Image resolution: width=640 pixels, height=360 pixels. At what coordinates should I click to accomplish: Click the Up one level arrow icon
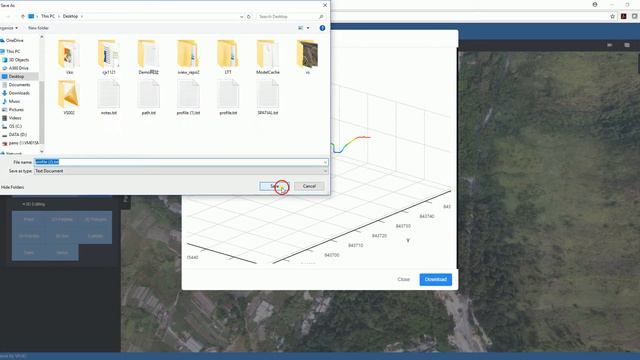pyautogui.click(x=22, y=17)
